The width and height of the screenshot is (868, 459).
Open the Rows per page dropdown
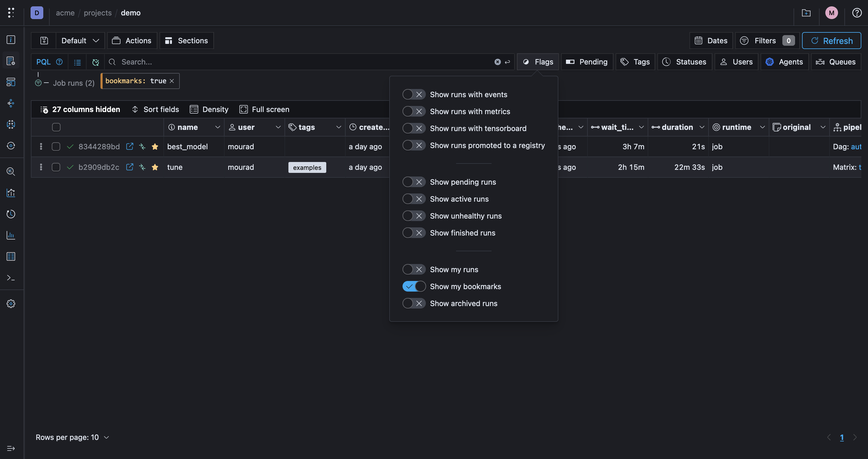[72, 438]
